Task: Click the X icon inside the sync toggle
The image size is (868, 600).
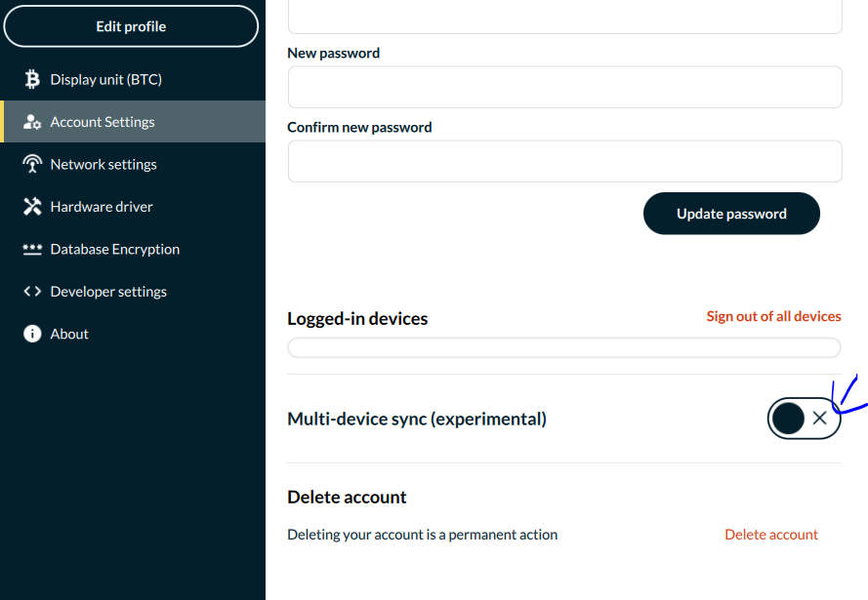Action: (819, 418)
